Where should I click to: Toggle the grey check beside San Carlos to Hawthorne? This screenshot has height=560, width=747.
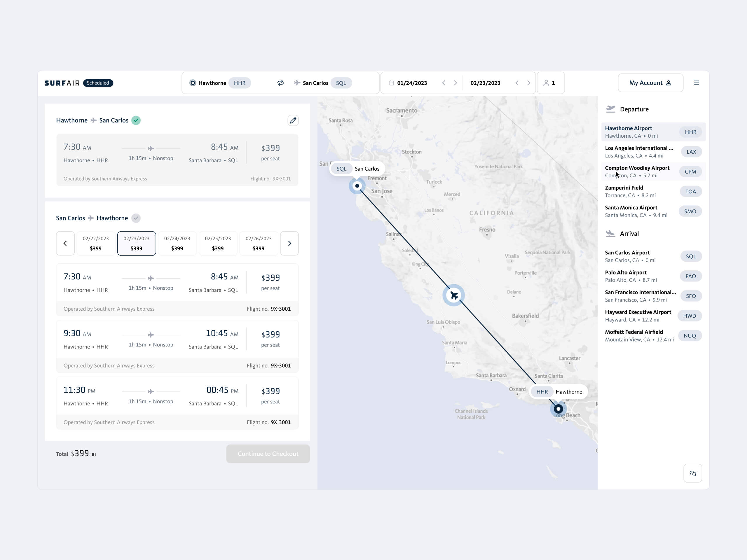tap(136, 218)
